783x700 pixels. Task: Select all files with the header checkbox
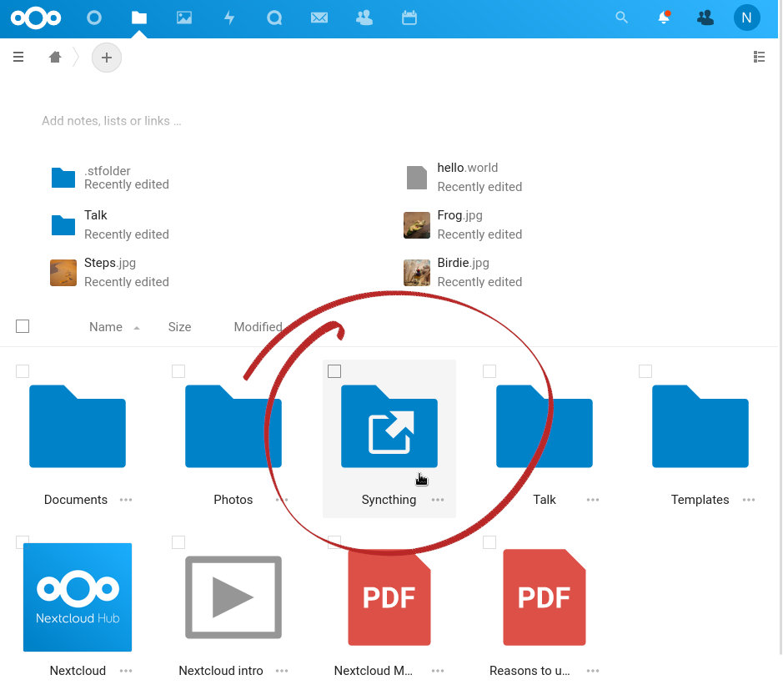click(23, 326)
